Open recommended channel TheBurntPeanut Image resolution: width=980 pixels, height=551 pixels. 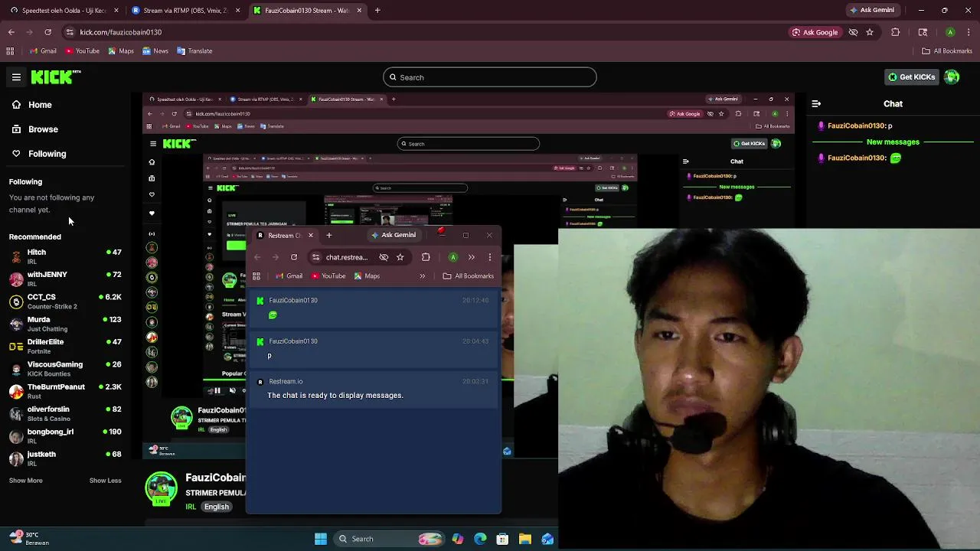[x=65, y=391]
